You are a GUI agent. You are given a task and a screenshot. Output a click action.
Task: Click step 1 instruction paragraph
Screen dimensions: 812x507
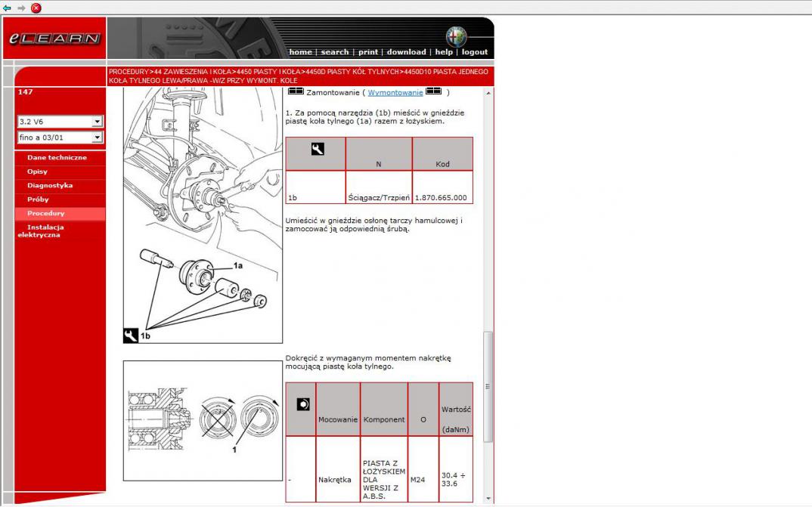(375, 117)
